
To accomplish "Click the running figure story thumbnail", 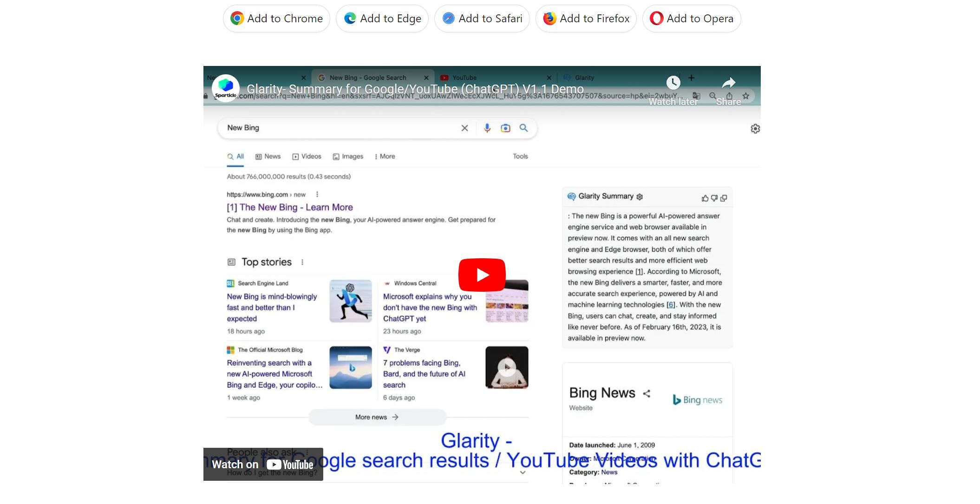I will click(x=351, y=301).
